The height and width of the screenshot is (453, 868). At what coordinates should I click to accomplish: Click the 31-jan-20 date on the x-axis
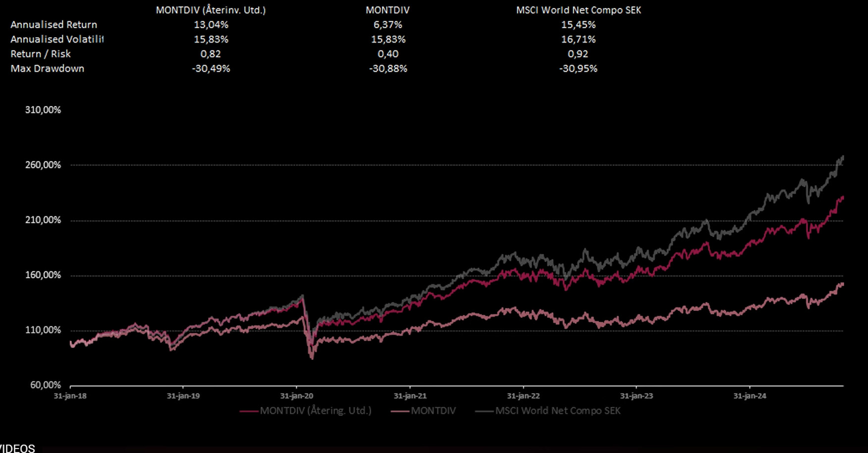coord(296,396)
